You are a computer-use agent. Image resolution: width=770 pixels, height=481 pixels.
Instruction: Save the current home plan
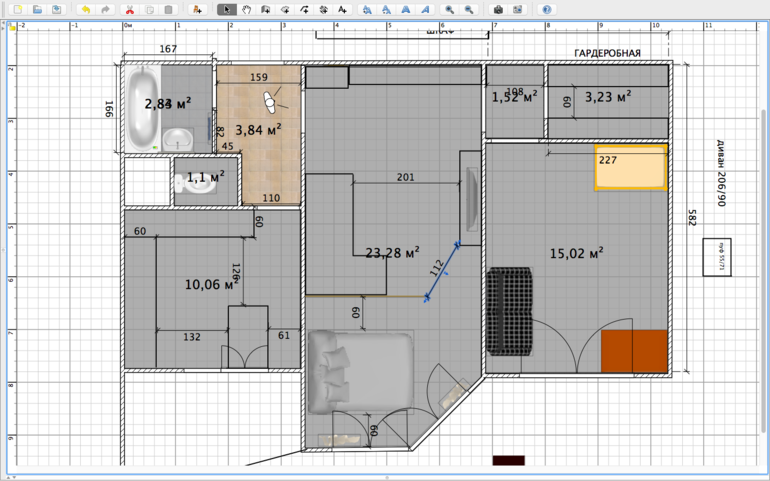click(x=57, y=9)
